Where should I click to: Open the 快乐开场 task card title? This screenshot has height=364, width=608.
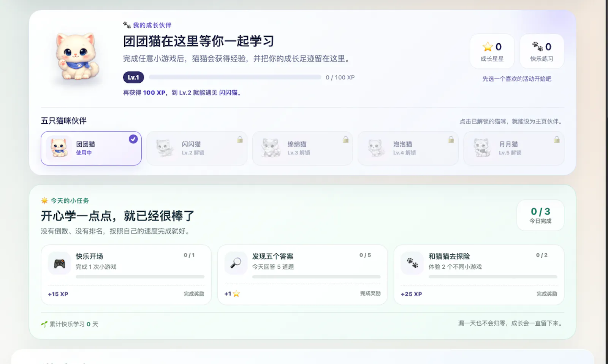pyautogui.click(x=89, y=256)
